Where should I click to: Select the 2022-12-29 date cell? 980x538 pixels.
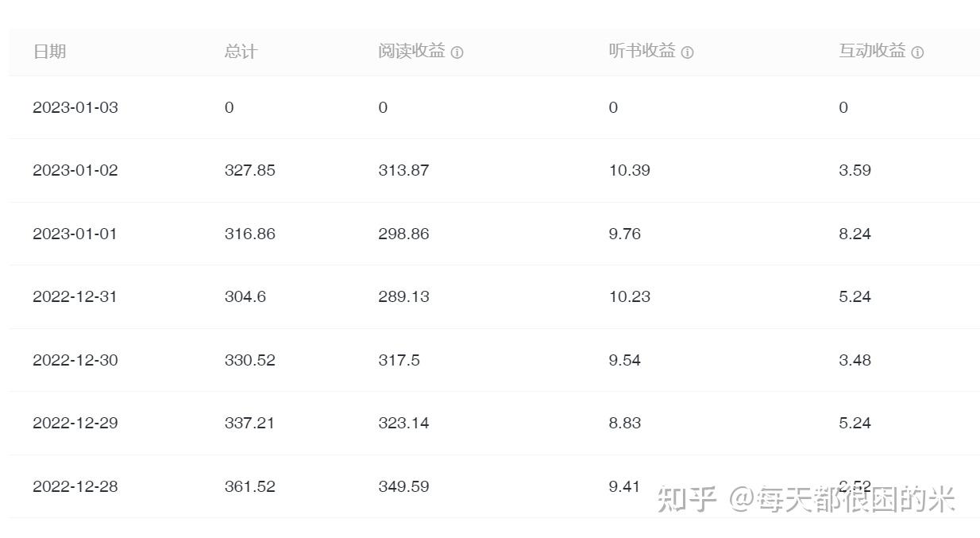[75, 423]
